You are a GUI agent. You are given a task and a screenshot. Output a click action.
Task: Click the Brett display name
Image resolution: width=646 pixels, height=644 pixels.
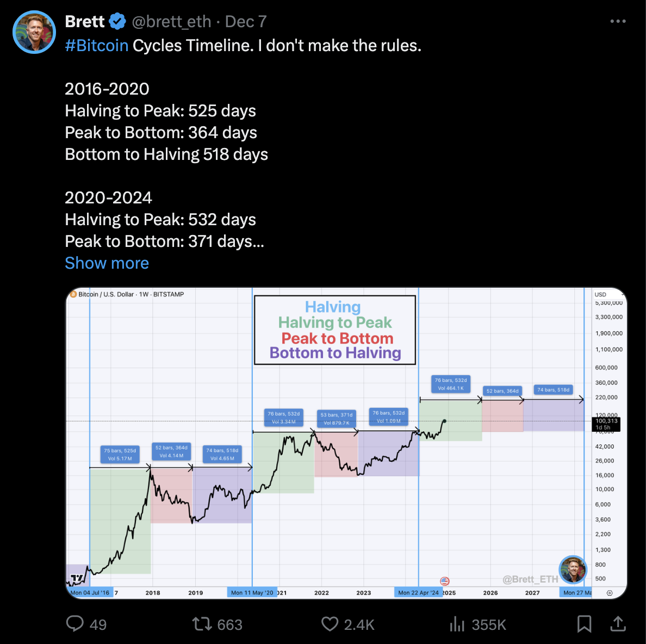(x=85, y=21)
